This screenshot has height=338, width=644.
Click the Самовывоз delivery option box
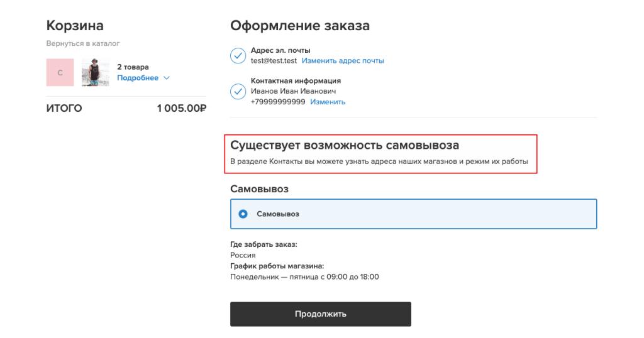(x=413, y=214)
